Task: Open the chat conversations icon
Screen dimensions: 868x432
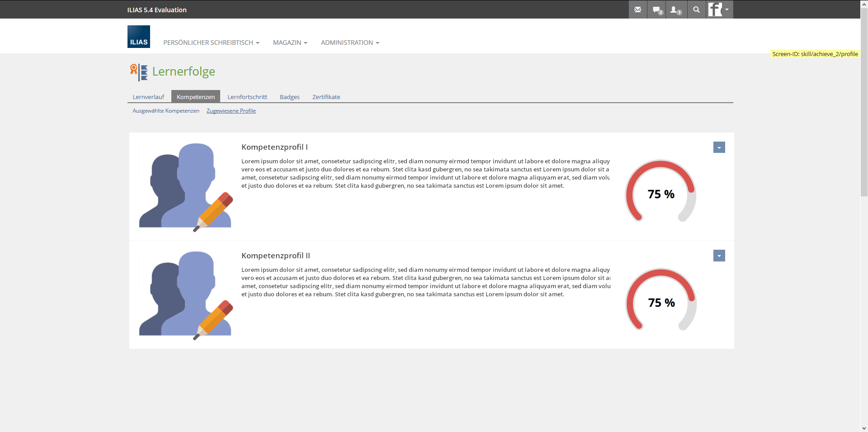Action: click(x=657, y=9)
